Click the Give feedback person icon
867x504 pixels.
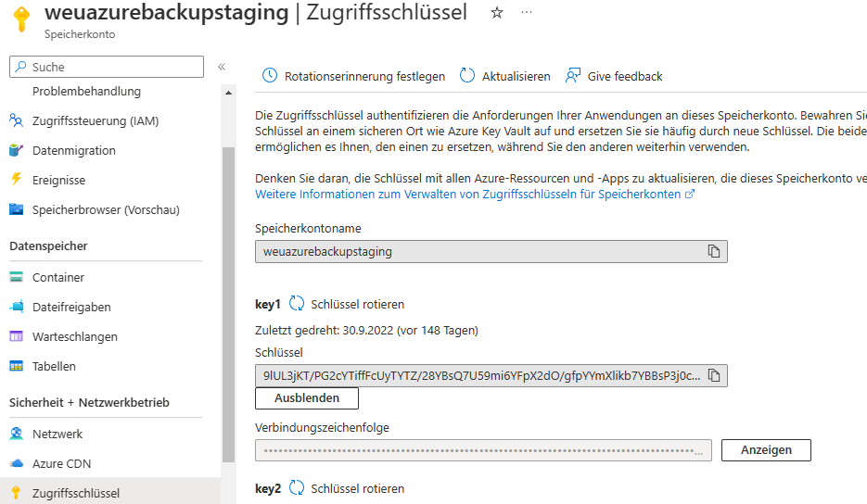(573, 75)
